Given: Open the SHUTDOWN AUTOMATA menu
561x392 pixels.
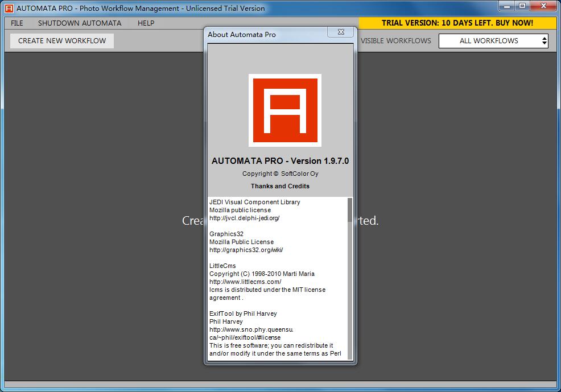Looking at the screenshot, I should (x=80, y=23).
